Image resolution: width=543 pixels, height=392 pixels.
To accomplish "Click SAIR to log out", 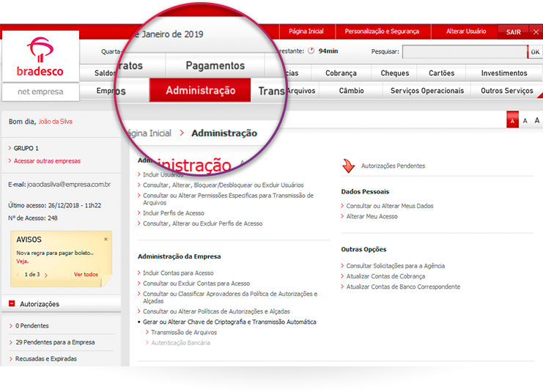I will coord(513,32).
